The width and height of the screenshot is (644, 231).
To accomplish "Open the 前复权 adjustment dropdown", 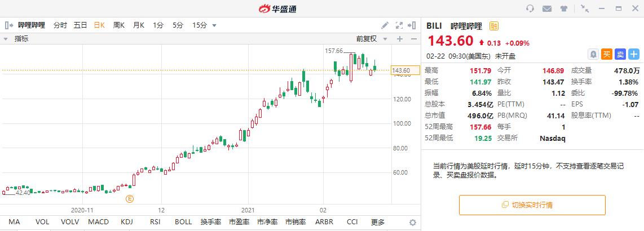I will point(370,39).
